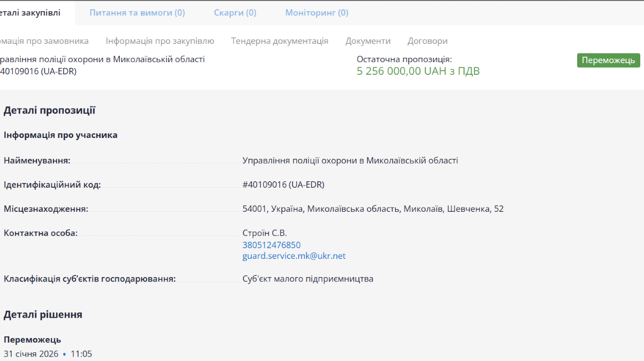Click the green Переможець badge
644x361 pixels.
608,60
